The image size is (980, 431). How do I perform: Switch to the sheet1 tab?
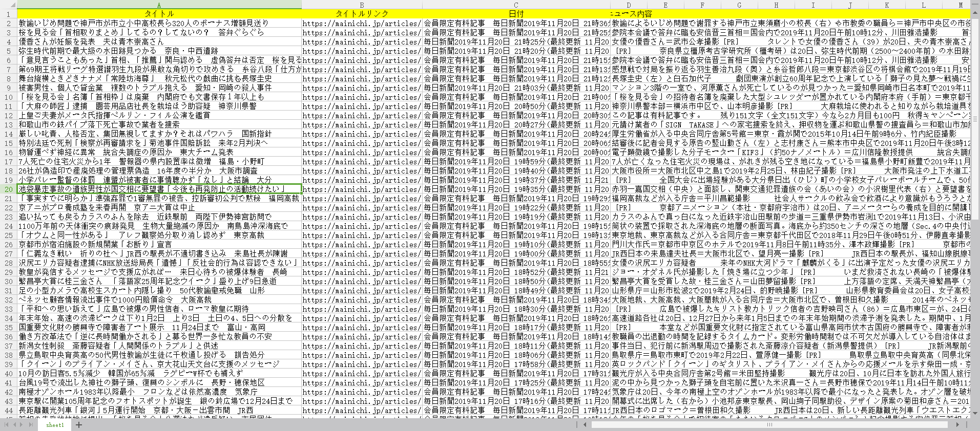click(55, 425)
